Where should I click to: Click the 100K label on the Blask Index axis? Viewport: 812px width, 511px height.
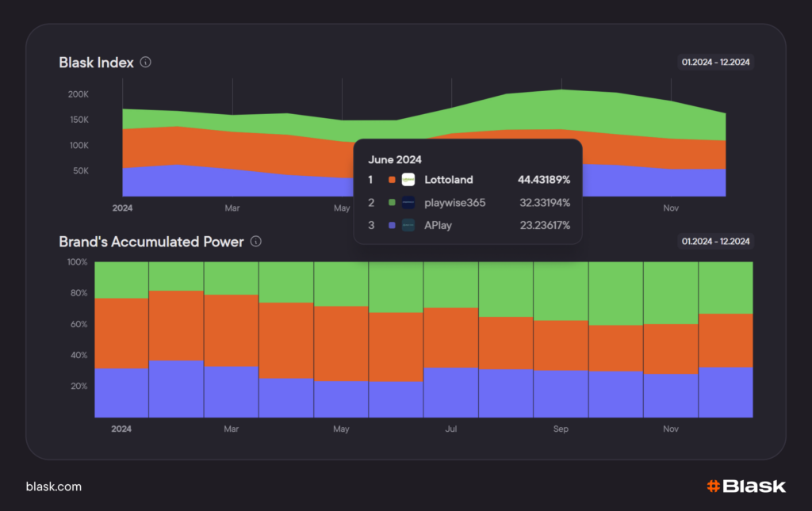click(x=79, y=145)
